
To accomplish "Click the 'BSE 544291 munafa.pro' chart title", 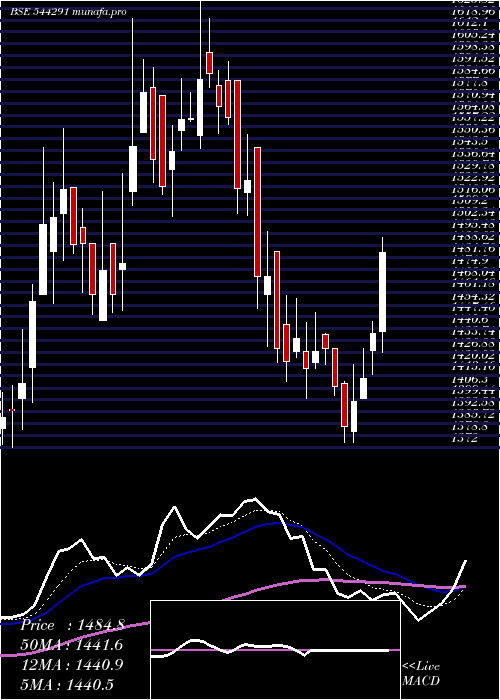I will 68,12.
